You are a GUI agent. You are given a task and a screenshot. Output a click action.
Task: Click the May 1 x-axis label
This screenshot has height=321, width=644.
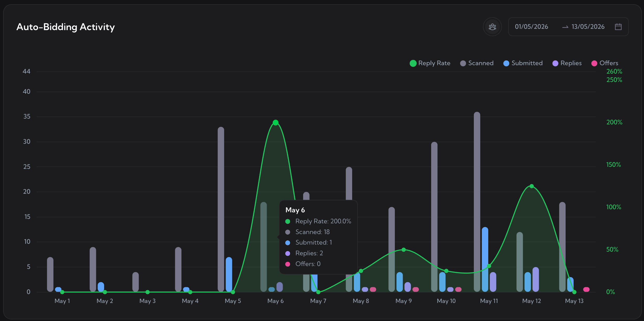[x=62, y=301]
